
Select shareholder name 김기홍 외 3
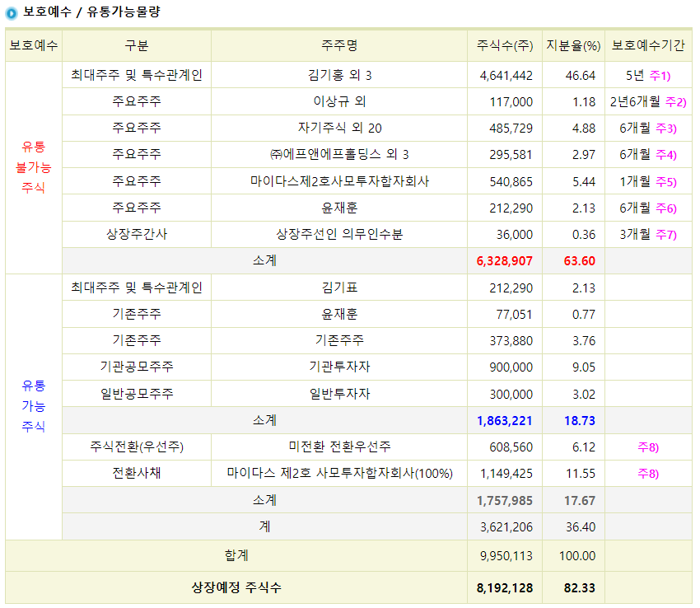[x=339, y=75]
